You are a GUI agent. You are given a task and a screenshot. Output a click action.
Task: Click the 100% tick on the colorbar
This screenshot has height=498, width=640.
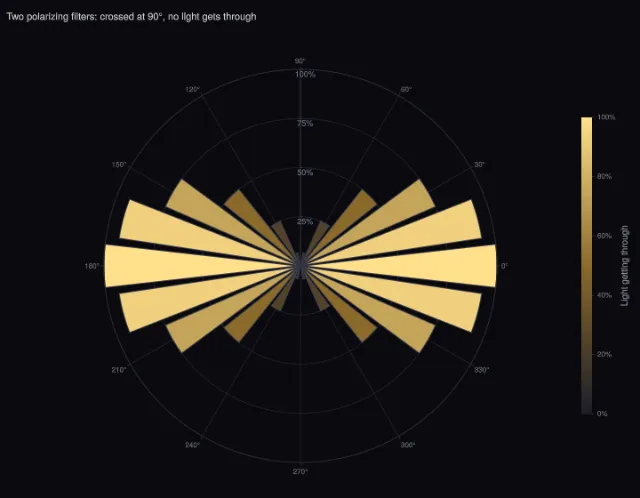click(606, 117)
